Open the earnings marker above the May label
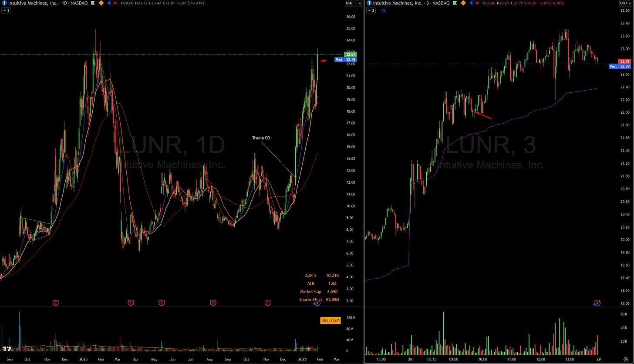Viewport: 634px width, 364px height. pos(162,302)
